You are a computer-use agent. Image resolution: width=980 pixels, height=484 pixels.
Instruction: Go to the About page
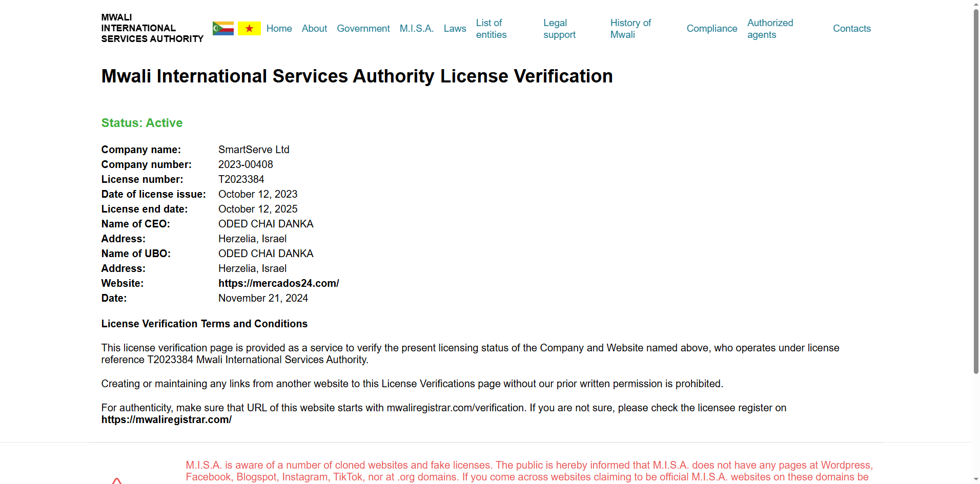coord(314,29)
